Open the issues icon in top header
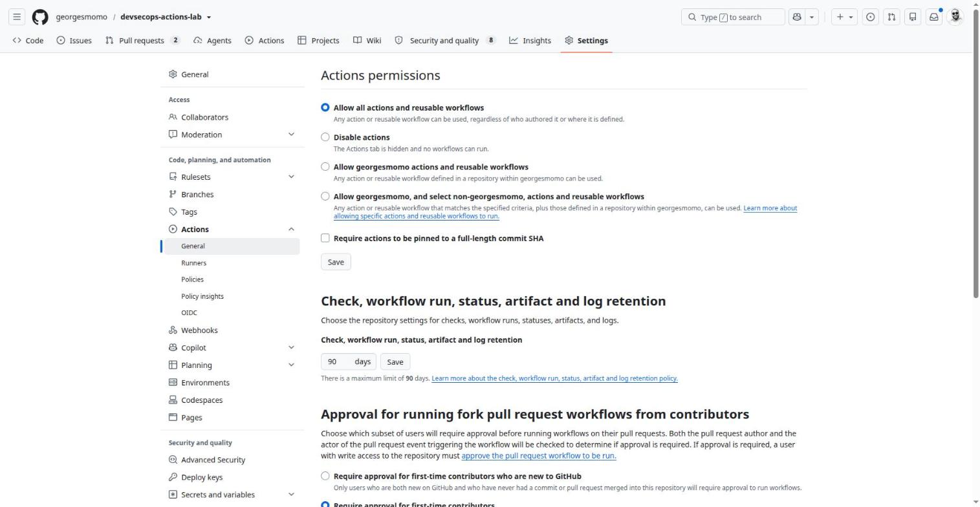The height and width of the screenshot is (507, 980). click(871, 17)
